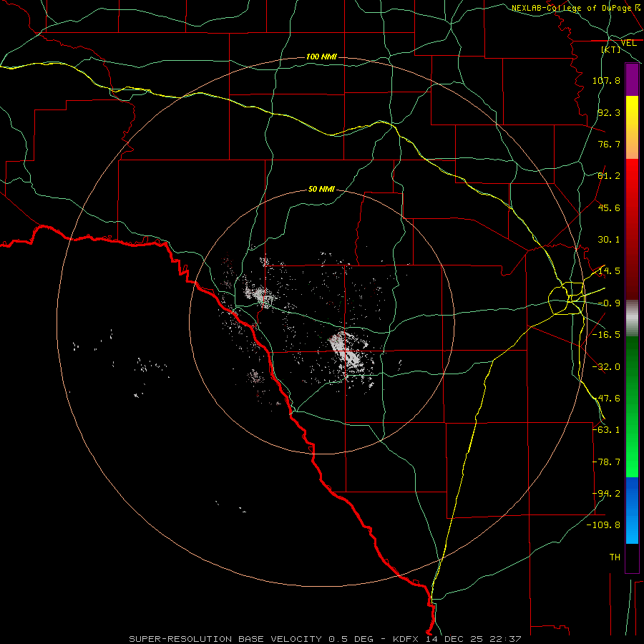This screenshot has height=644, width=644.
Task: Click the red segment of the color bar
Action: point(632,229)
